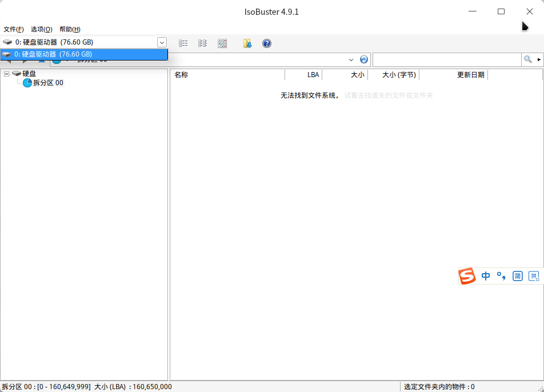Toggle punctuation mode on IME bar
This screenshot has width=544, height=392.
click(501, 276)
